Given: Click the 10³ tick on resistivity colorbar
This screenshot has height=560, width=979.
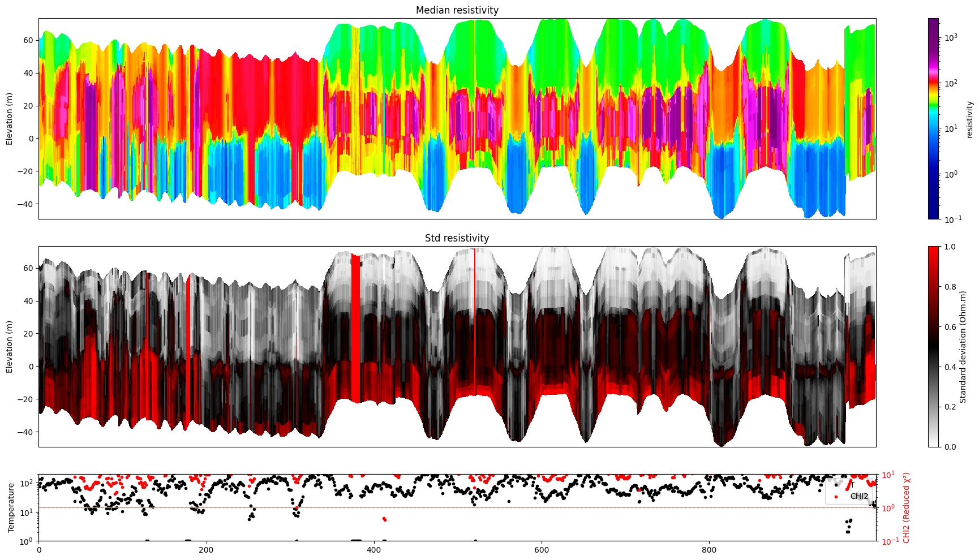Looking at the screenshot, I should click(950, 37).
